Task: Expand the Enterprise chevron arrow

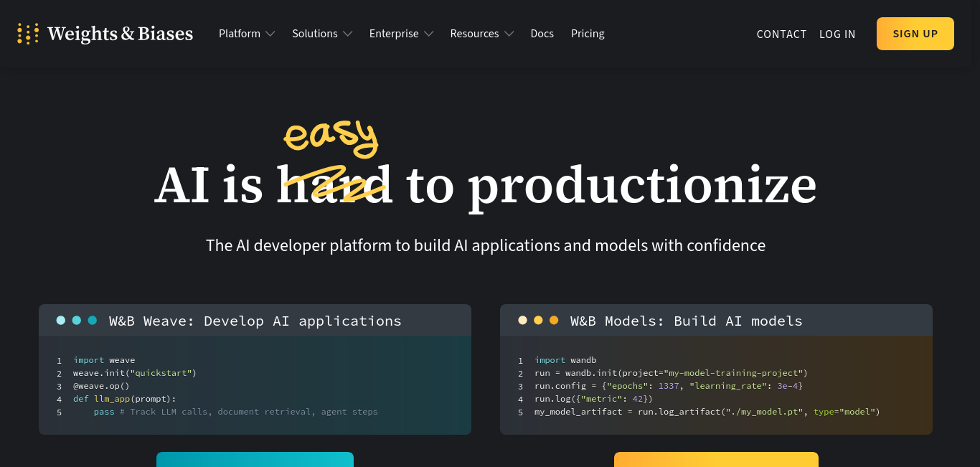Action: click(x=428, y=34)
